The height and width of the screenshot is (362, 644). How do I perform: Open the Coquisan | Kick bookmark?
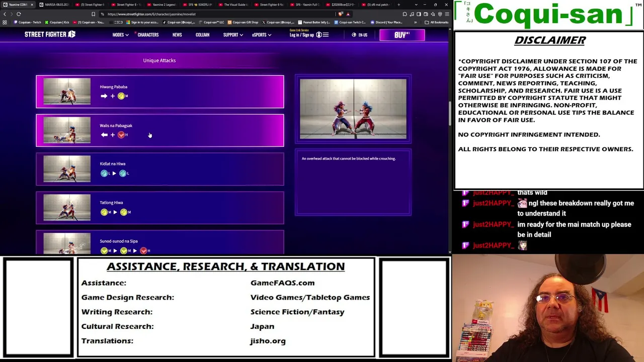pos(57,22)
